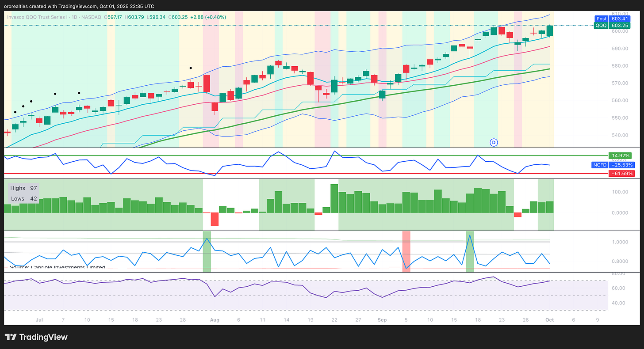The image size is (644, 349).
Task: Click the 22 date label on time axis
Action: [x=334, y=319]
